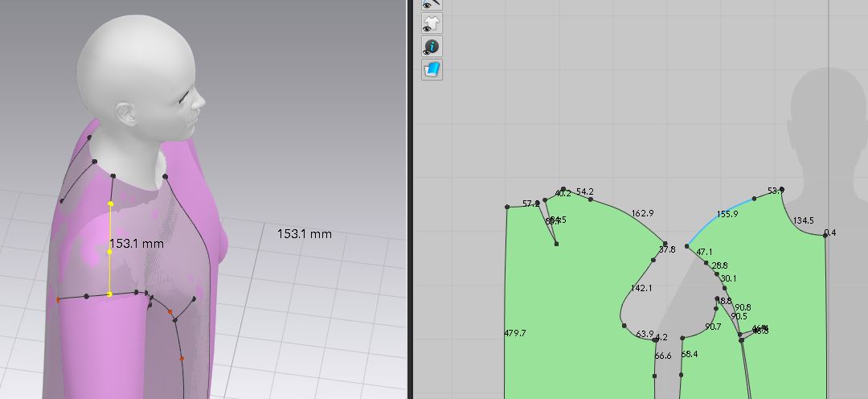Toggle the seamline visibility icon with needle
Screen dimensions: 868x399
click(x=432, y=3)
